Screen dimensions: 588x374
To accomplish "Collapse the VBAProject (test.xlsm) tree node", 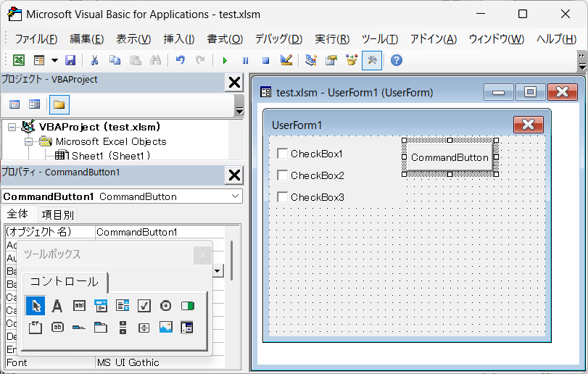I will (x=12, y=127).
